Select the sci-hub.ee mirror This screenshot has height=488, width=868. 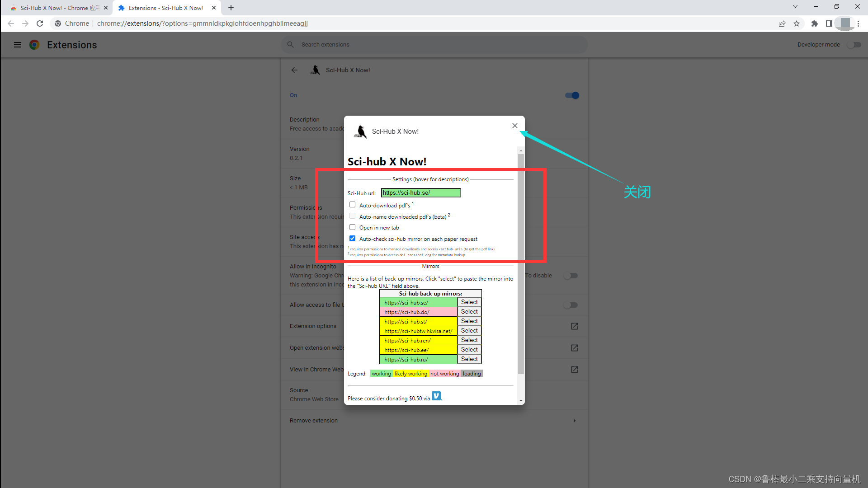click(469, 350)
